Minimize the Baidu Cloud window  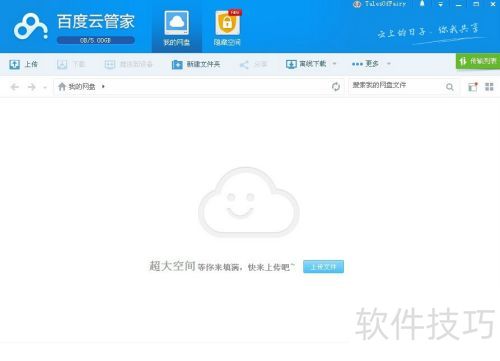(459, 5)
